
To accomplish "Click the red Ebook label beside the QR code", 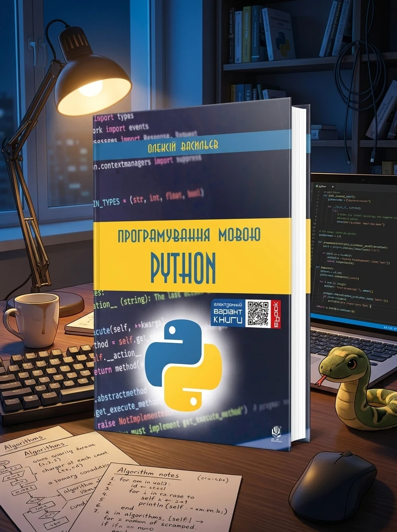I will point(275,314).
